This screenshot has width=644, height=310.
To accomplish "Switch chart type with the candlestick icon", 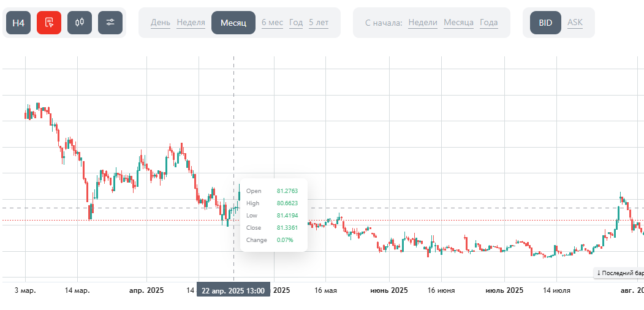I will [x=80, y=23].
